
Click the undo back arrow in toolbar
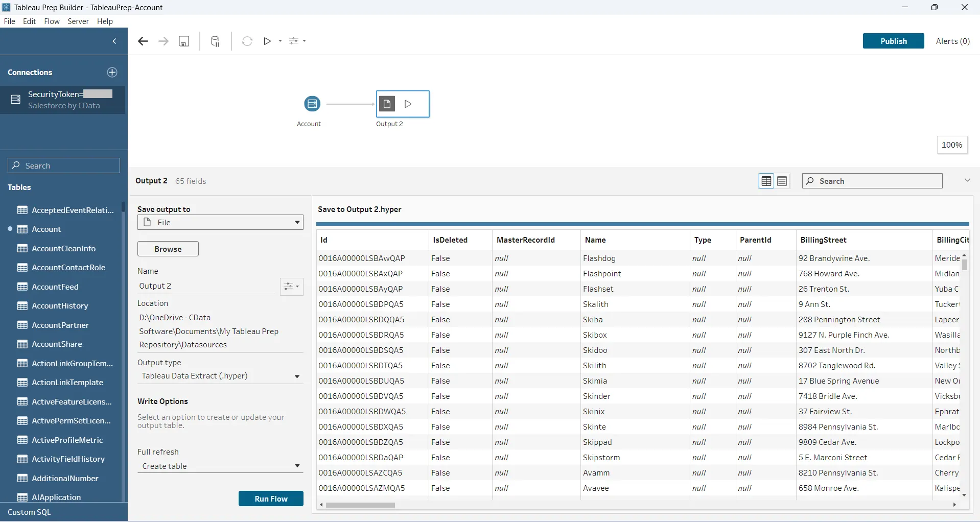coord(143,41)
